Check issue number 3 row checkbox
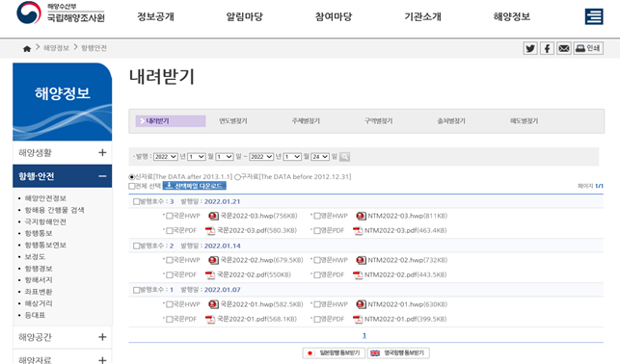Screen dimensions: 620x364 (136, 201)
